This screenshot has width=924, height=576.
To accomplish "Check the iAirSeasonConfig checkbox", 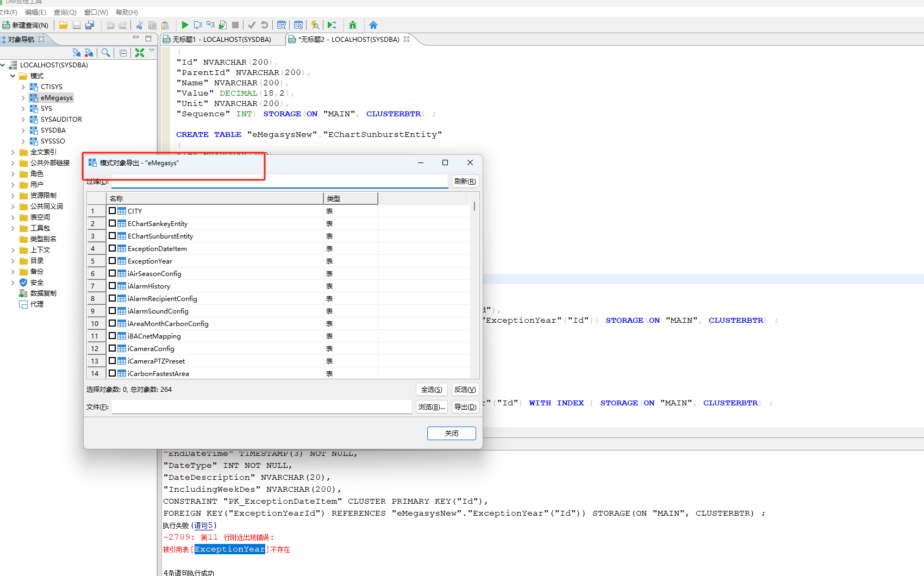I will coord(112,273).
